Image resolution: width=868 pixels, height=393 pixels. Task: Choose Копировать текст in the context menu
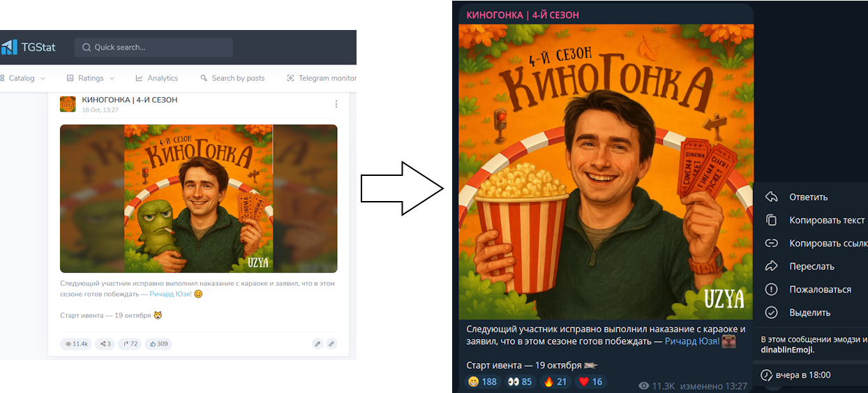pyautogui.click(x=810, y=220)
